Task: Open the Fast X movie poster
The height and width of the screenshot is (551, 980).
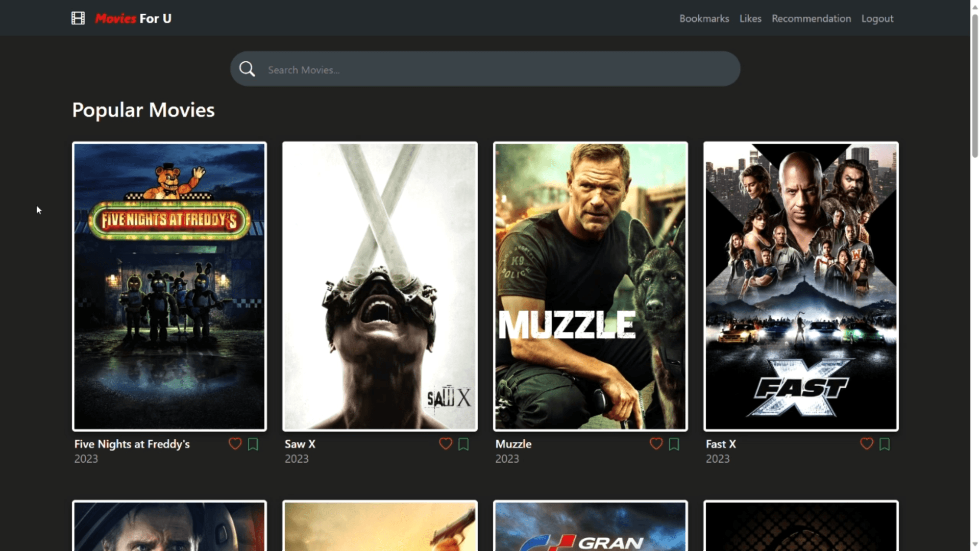Action: [801, 287]
